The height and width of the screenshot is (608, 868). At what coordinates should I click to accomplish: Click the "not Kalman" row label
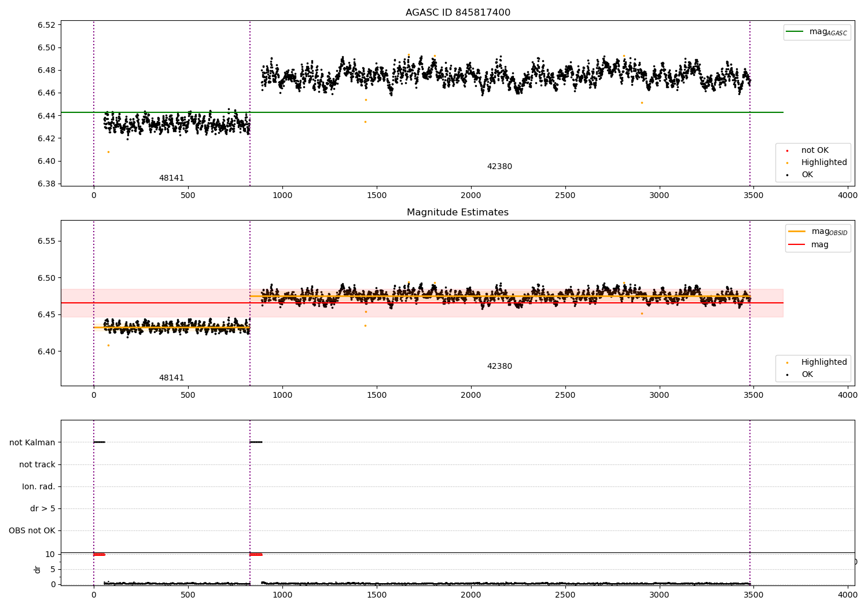[32, 442]
